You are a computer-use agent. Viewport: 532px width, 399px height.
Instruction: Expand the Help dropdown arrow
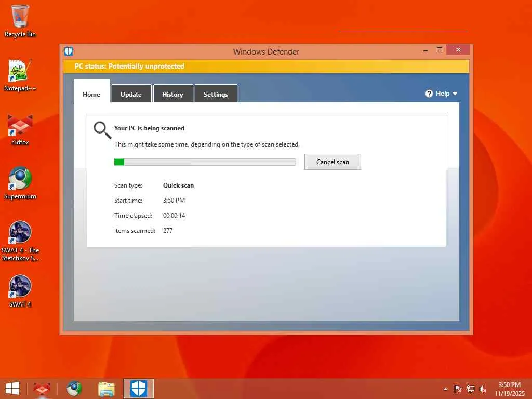pyautogui.click(x=455, y=94)
